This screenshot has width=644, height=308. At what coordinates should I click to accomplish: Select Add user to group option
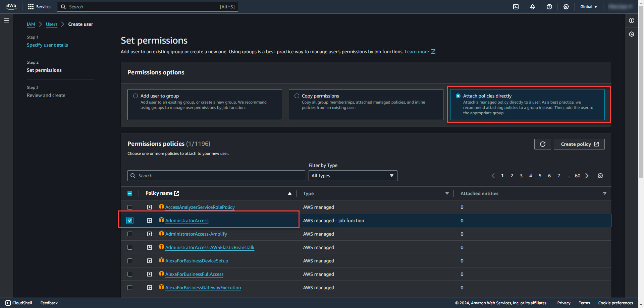pyautogui.click(x=136, y=96)
